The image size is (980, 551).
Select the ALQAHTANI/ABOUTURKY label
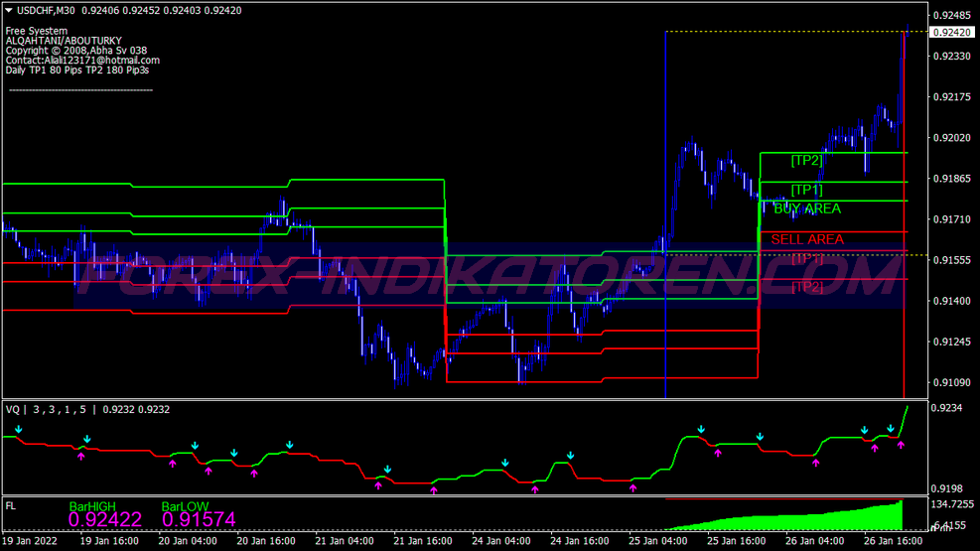(64, 41)
